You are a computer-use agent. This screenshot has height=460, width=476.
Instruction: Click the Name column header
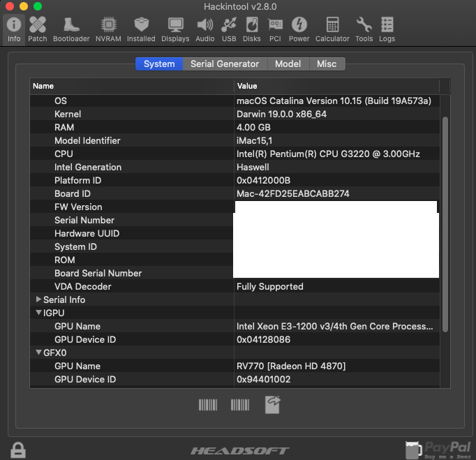[x=132, y=86]
